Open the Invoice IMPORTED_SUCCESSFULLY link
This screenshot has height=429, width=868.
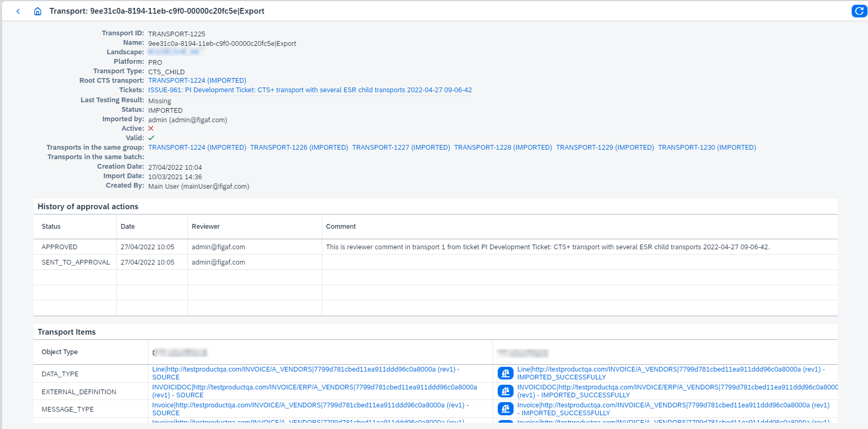tap(673, 409)
